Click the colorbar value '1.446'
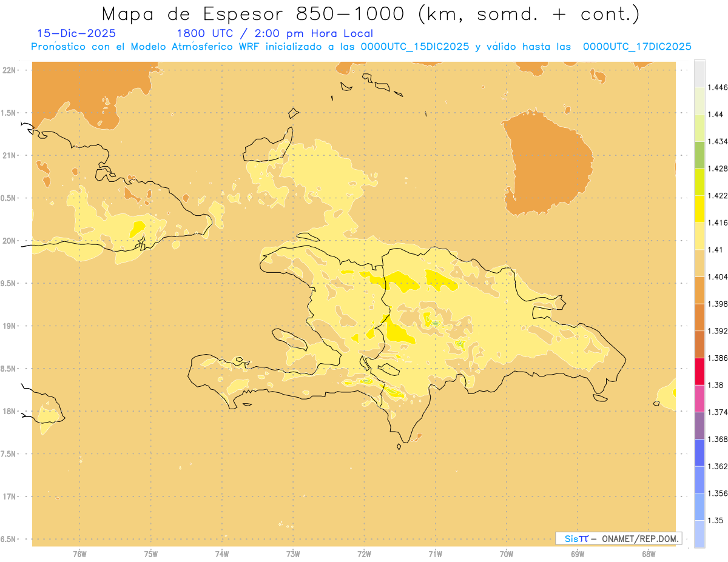The image size is (728, 562). coord(718,87)
